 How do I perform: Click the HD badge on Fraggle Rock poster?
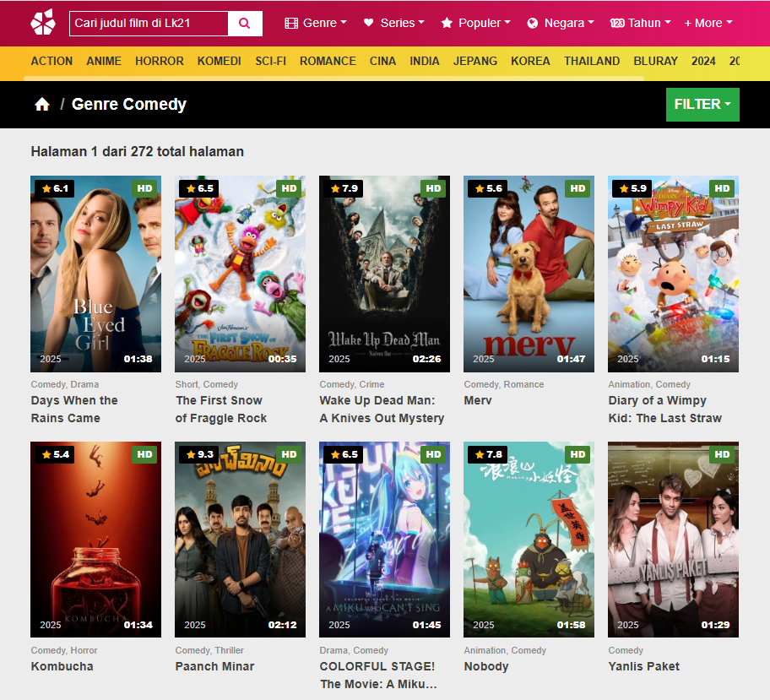click(289, 188)
